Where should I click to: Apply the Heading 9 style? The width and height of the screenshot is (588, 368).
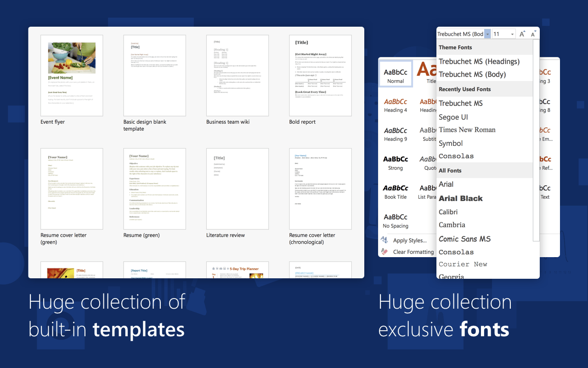click(x=396, y=134)
